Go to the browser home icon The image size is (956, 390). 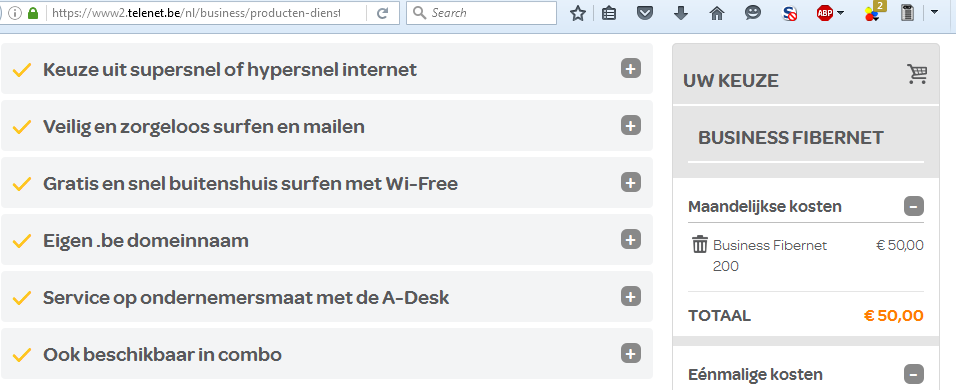(717, 13)
